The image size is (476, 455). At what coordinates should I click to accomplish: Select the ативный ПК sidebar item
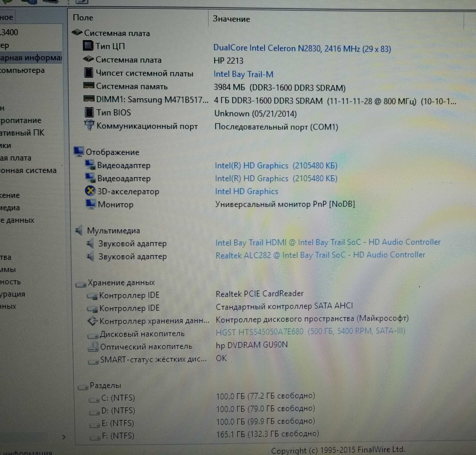(22, 133)
